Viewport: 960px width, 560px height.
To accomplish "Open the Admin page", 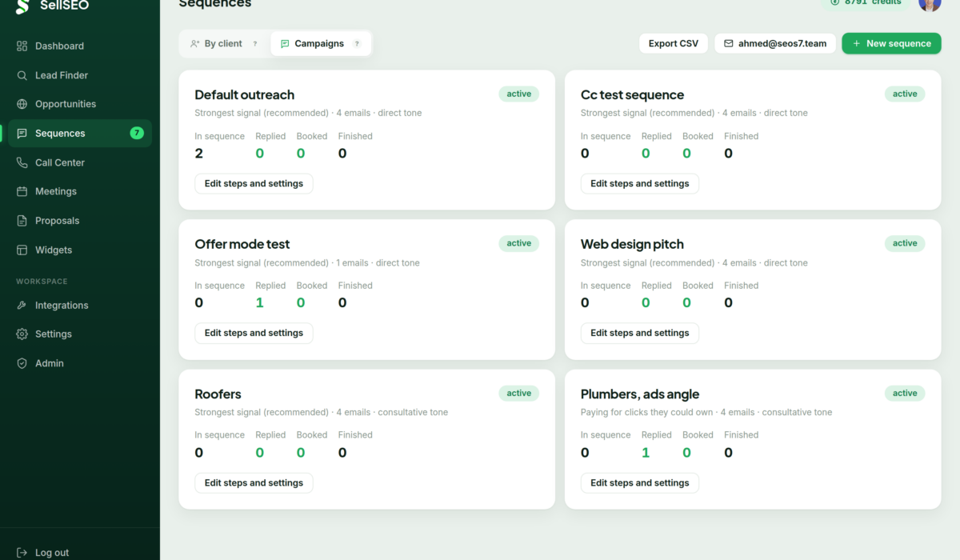I will pyautogui.click(x=80, y=363).
